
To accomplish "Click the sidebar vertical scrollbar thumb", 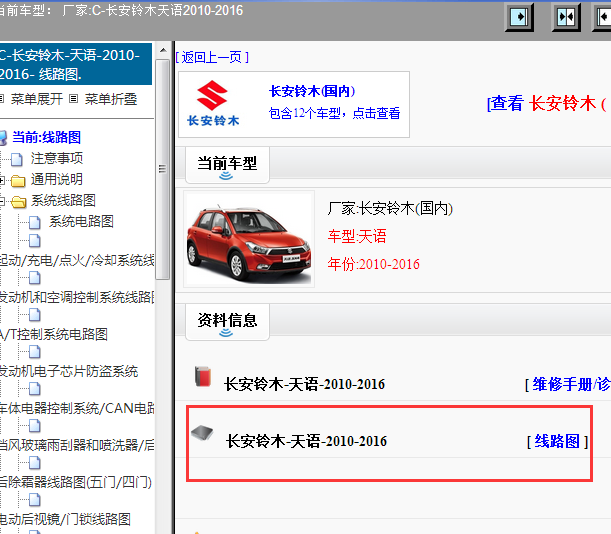I will pyautogui.click(x=162, y=169).
